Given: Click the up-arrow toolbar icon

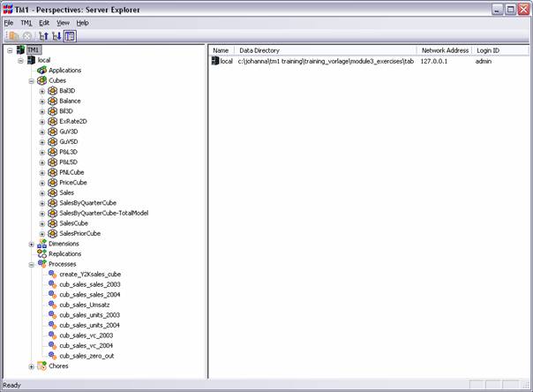Looking at the screenshot, I should pos(41,36).
